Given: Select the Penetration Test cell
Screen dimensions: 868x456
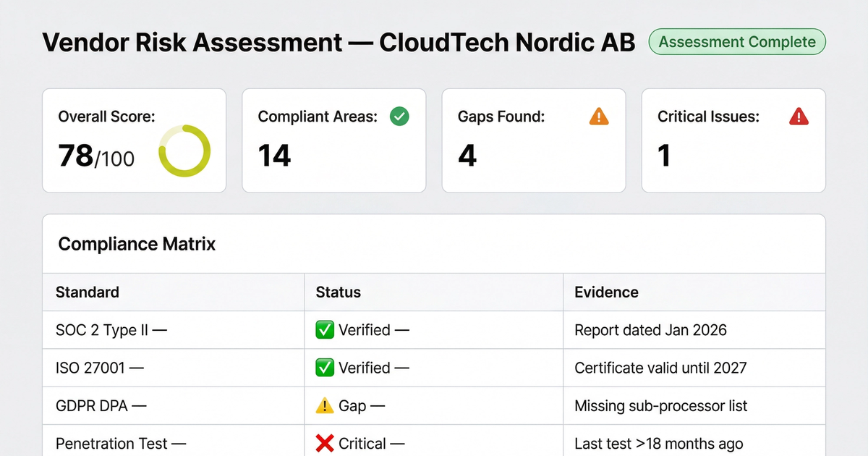Looking at the screenshot, I should (174, 441).
